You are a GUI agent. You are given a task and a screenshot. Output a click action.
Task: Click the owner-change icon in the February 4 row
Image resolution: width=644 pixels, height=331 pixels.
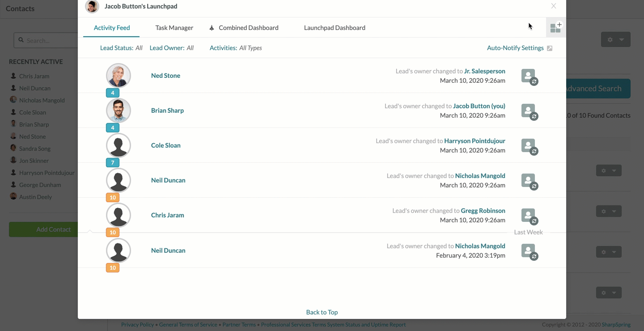[x=530, y=252]
